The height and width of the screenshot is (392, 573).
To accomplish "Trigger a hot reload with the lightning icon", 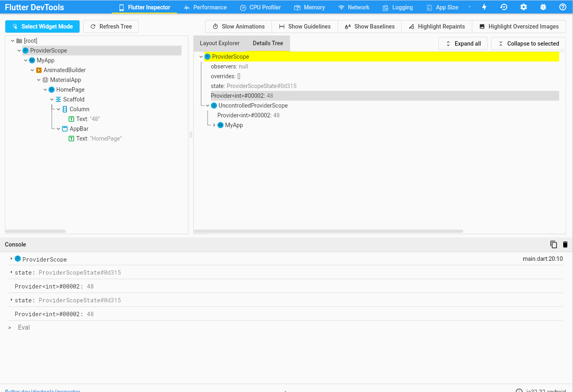I will click(x=484, y=7).
